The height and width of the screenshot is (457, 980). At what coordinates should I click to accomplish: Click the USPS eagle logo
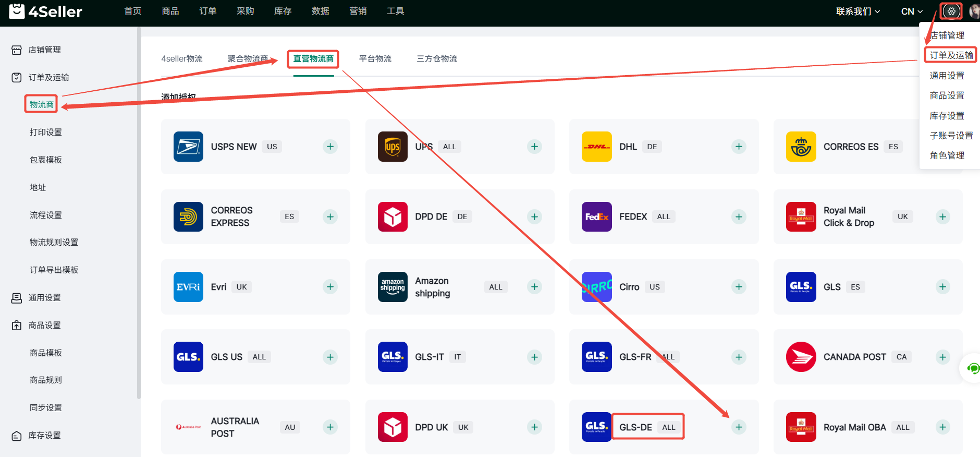188,147
